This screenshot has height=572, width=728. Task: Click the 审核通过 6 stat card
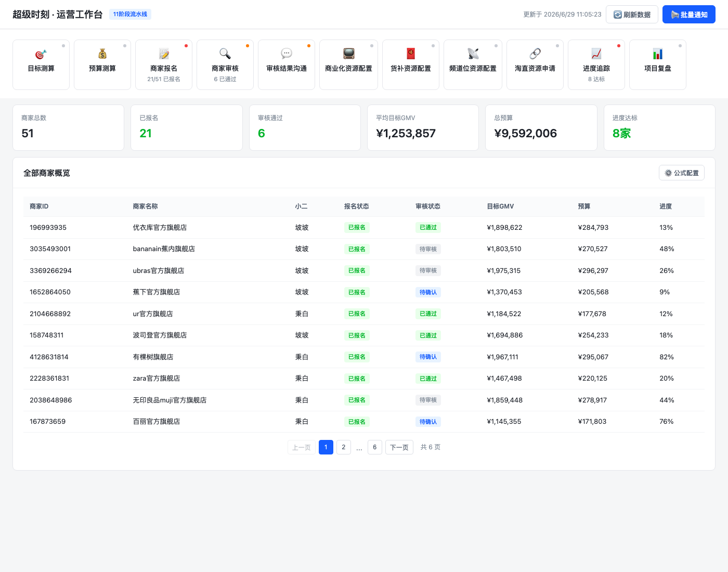[x=305, y=128]
